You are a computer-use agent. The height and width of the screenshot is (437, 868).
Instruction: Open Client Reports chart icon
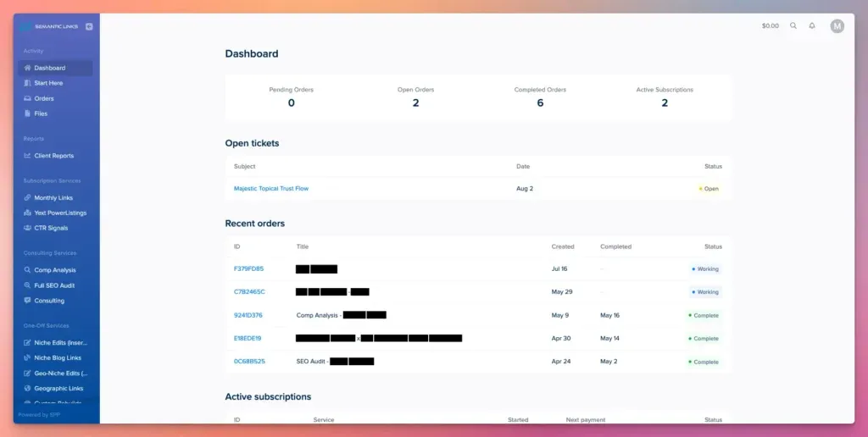pos(28,156)
